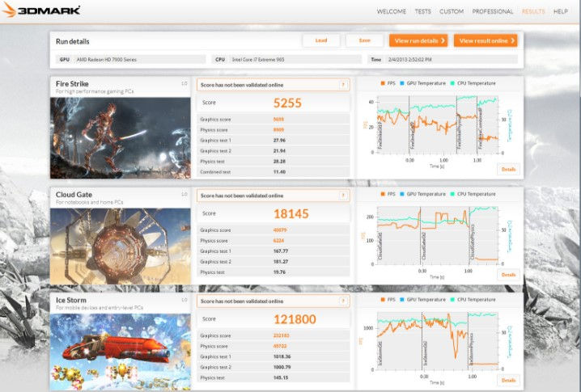581x392 pixels.
Task: Click the Ice Storm validation question mark icon
Action: point(343,301)
